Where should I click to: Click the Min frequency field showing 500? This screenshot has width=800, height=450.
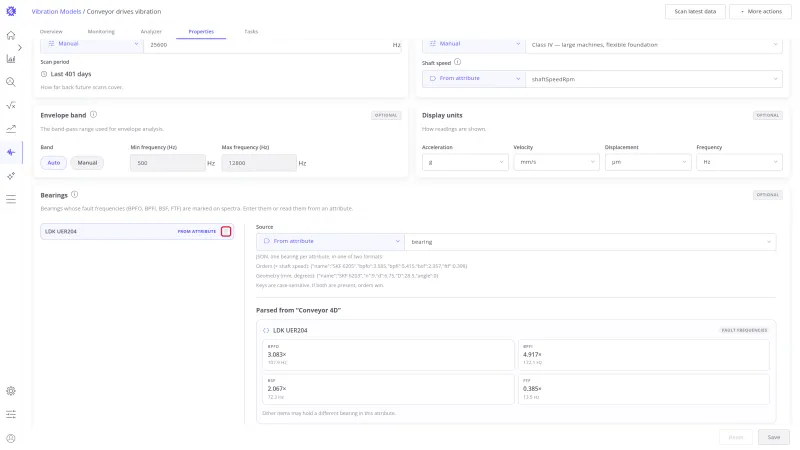[168, 163]
